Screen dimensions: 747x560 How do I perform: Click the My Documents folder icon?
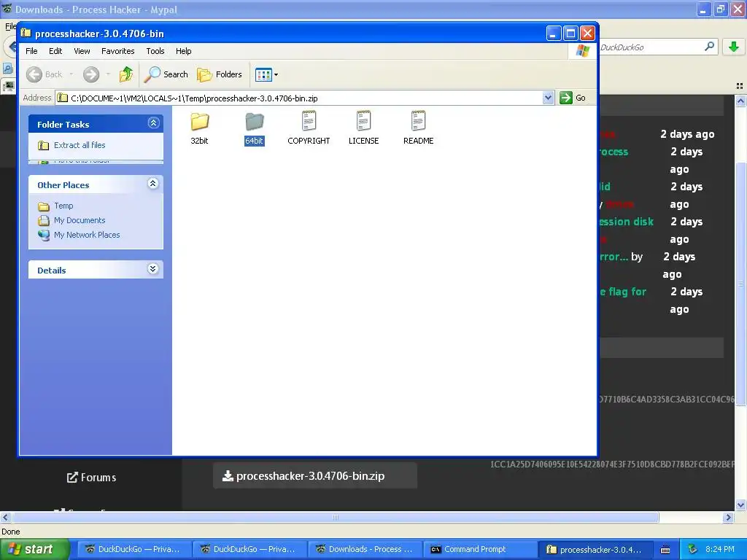[43, 220]
